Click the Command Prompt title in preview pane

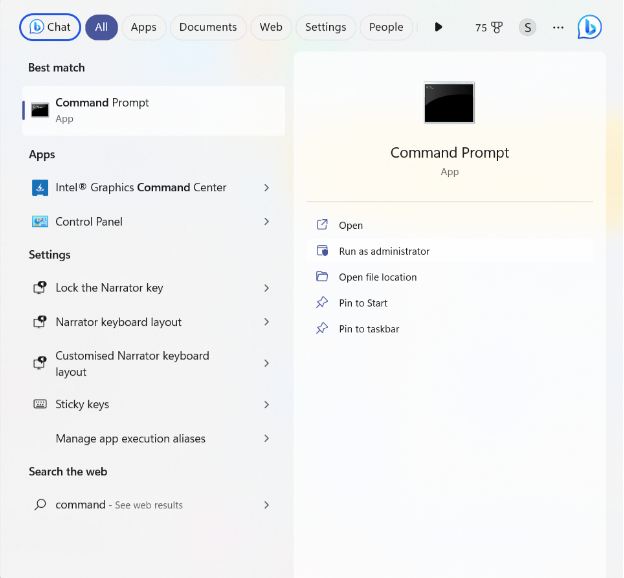(x=449, y=152)
